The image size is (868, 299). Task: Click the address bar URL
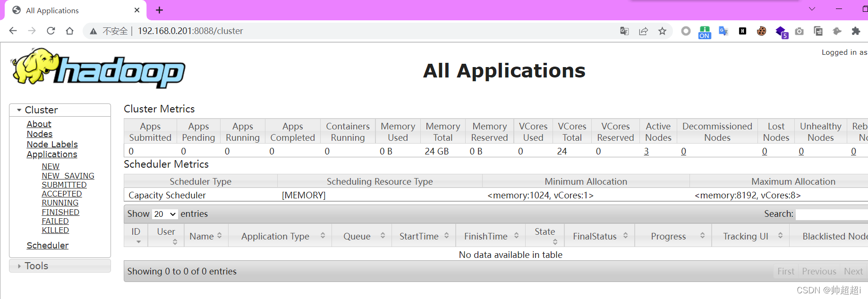tap(190, 31)
